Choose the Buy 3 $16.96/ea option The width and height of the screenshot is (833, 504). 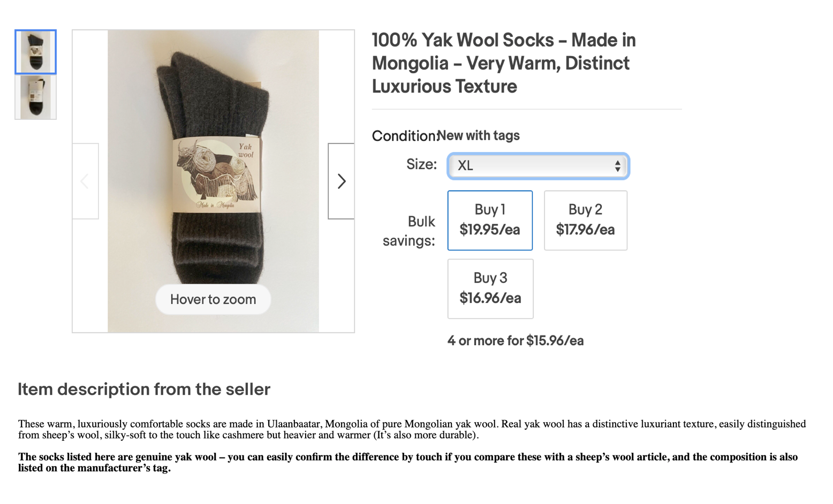click(x=490, y=289)
